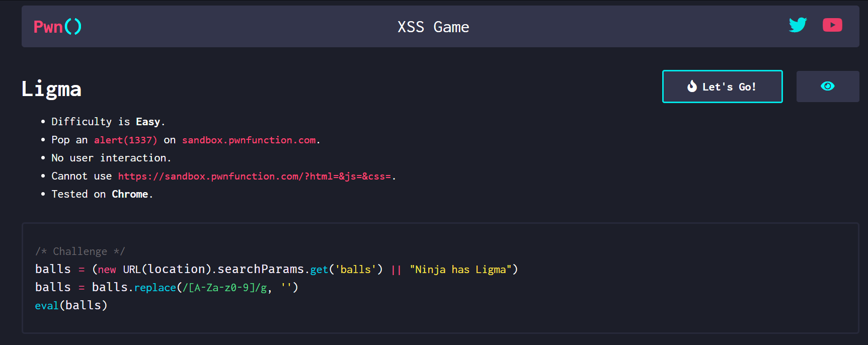Click the "Ninja has Ligma" string in code
This screenshot has height=345, width=868.
[x=460, y=270]
